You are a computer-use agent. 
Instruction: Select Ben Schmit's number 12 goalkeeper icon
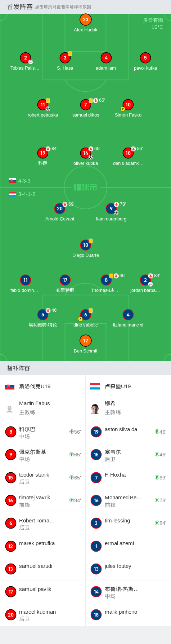pyautogui.click(x=85, y=341)
